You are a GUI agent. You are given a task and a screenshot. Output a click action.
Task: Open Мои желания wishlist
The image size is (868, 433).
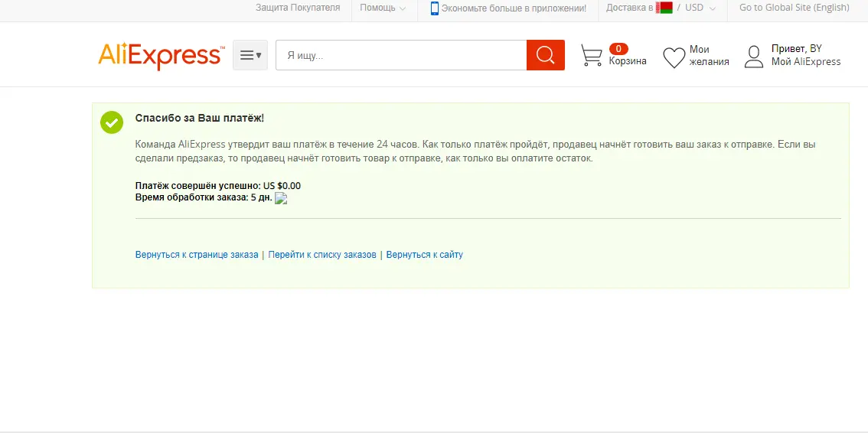click(x=709, y=55)
